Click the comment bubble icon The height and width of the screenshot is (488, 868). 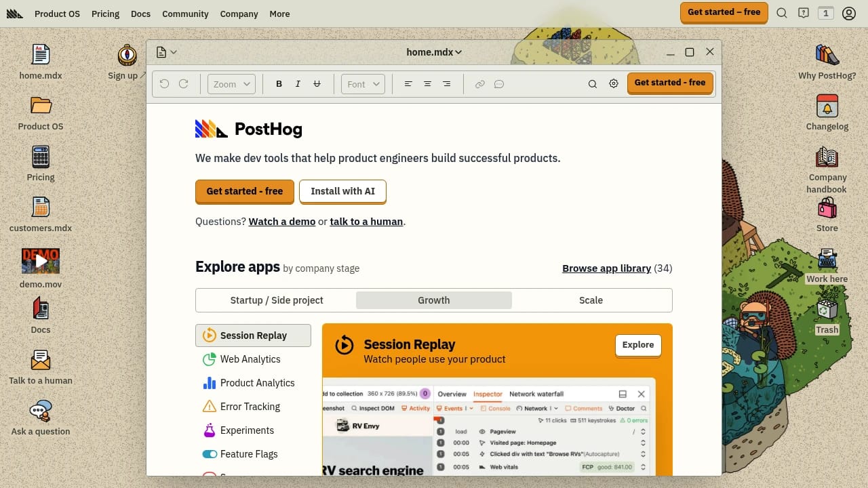click(x=499, y=83)
